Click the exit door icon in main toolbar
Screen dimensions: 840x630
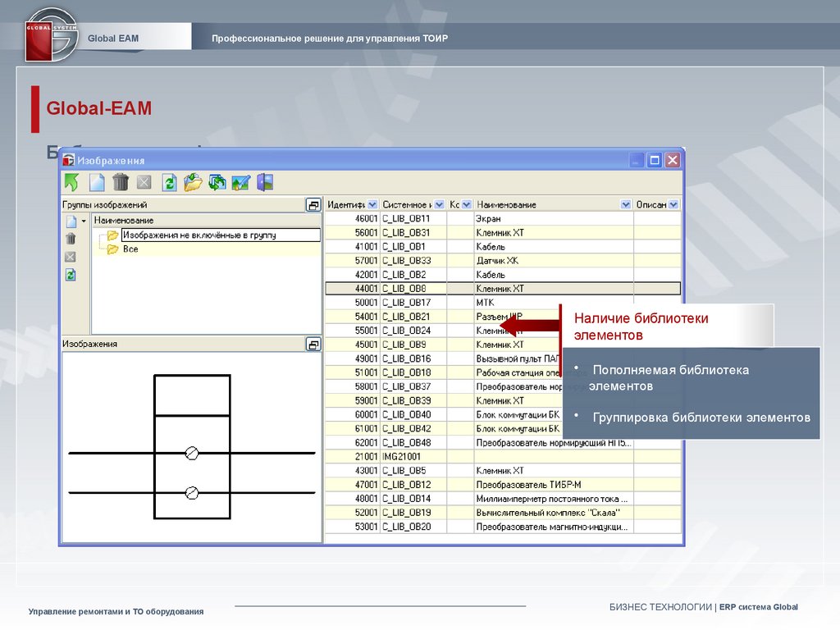point(265,182)
